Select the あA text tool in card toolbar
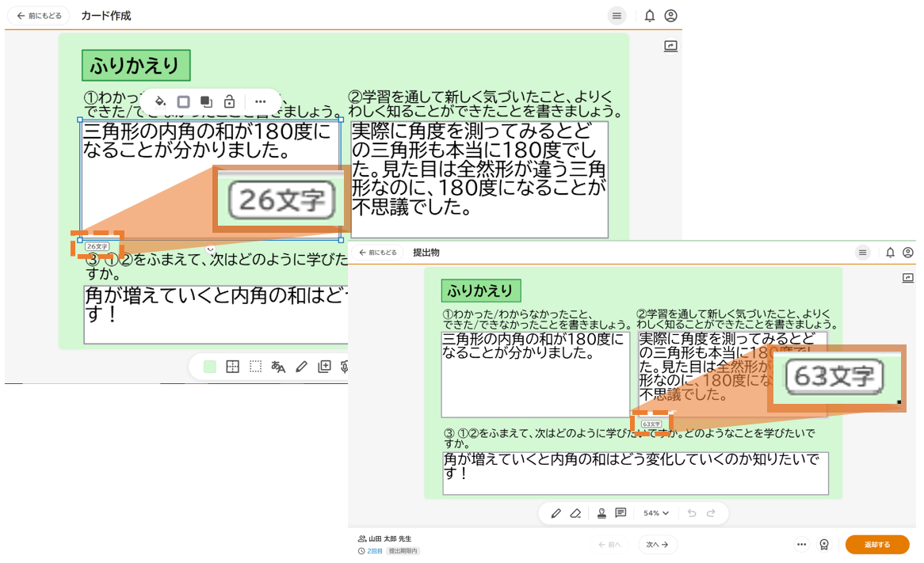Screen dimensions: 924x563 click(x=278, y=367)
